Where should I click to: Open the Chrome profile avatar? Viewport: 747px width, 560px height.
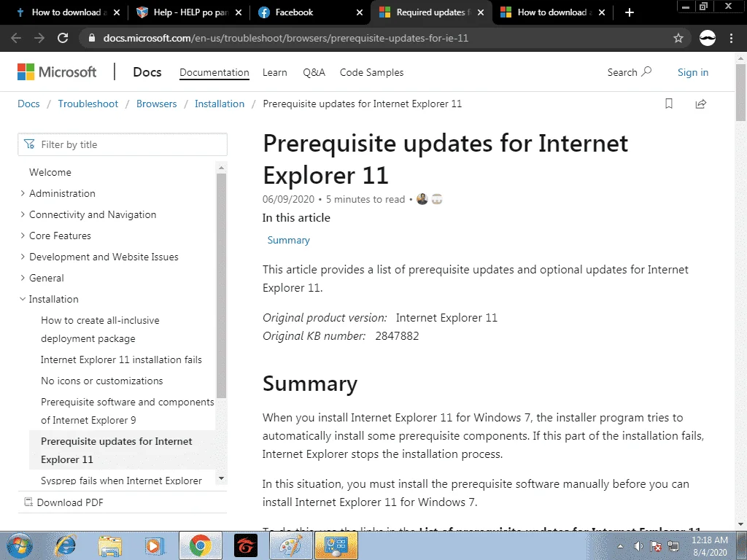[708, 38]
